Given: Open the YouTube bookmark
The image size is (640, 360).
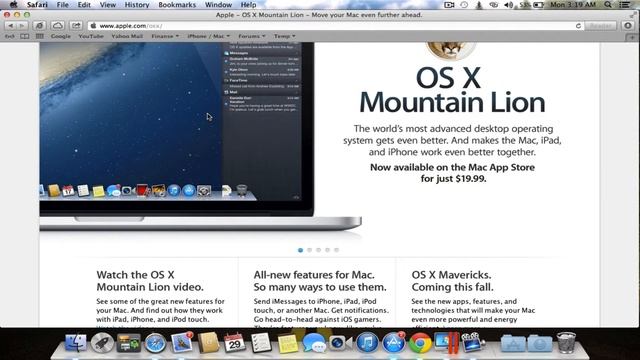Looking at the screenshot, I should point(91,36).
